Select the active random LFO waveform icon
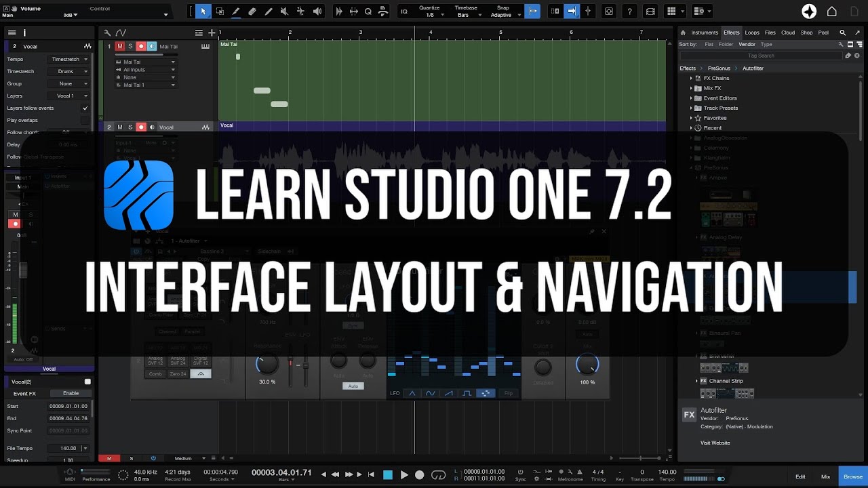Screen dimensions: 868x488 (x=486, y=393)
